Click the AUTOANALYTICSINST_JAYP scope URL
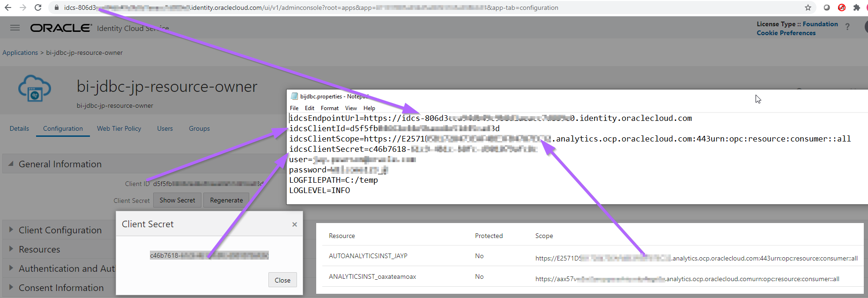 click(697, 258)
